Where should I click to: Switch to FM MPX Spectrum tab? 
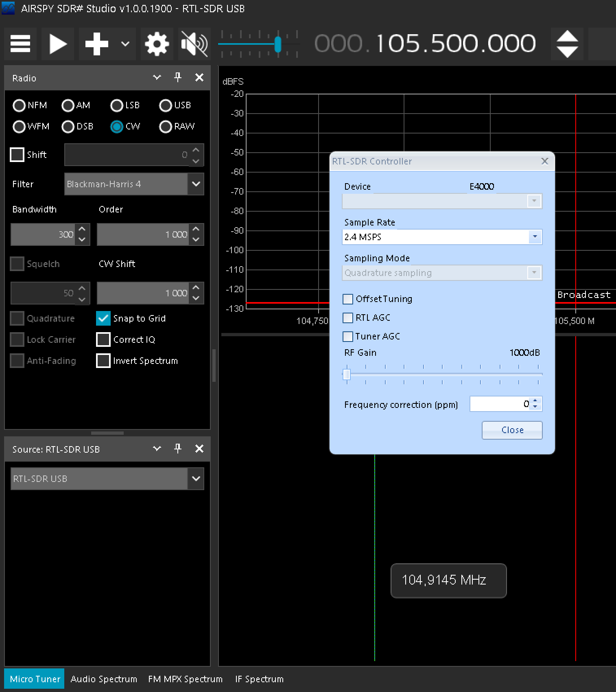(x=186, y=679)
